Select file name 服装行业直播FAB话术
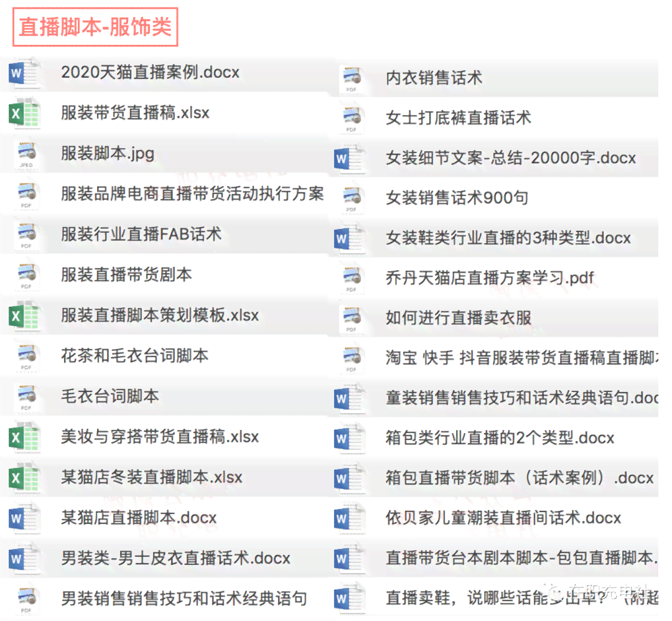The width and height of the screenshot is (672, 621). tap(141, 235)
